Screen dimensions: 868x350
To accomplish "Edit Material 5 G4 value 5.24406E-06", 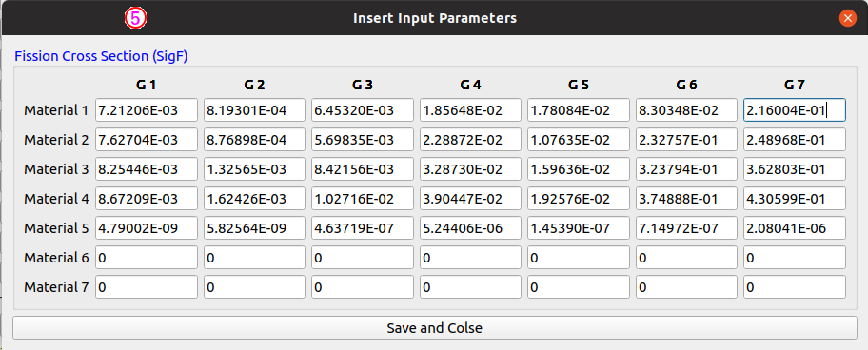I will pyautogui.click(x=470, y=228).
